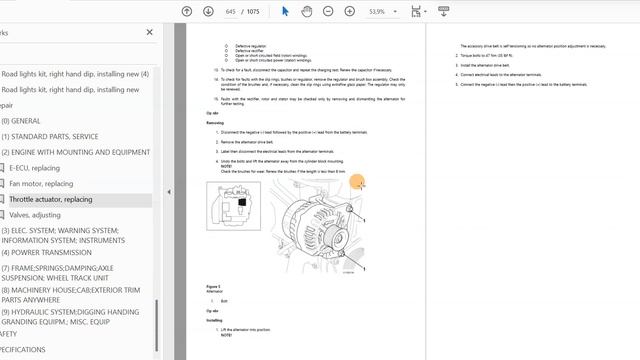Image resolution: width=640 pixels, height=360 pixels.
Task: Zoom in with the plus button
Action: pos(349,11)
